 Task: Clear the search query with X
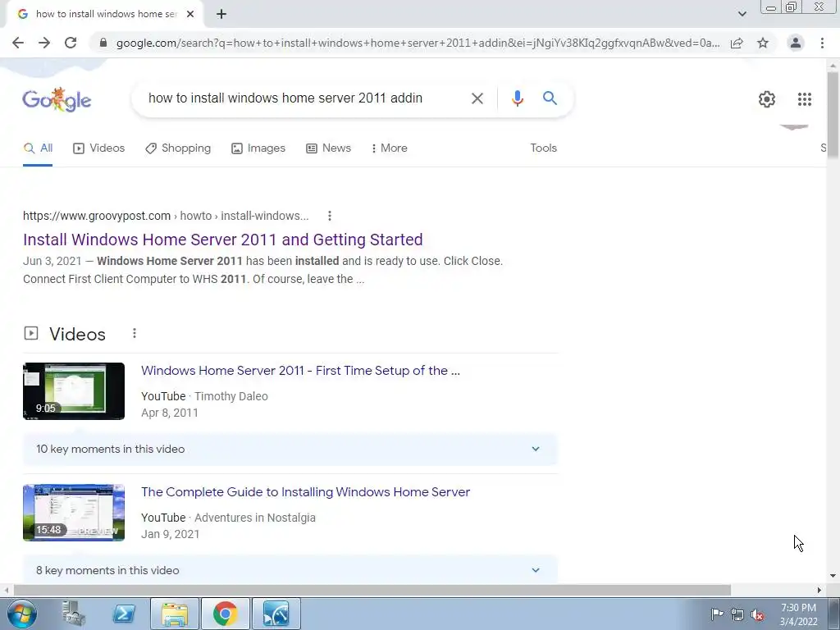(477, 98)
